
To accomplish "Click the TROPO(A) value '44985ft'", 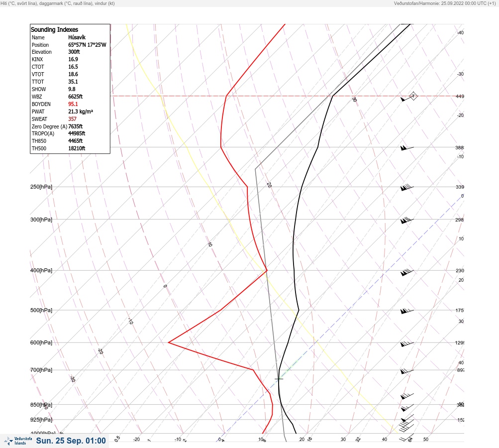I will 77,133.
